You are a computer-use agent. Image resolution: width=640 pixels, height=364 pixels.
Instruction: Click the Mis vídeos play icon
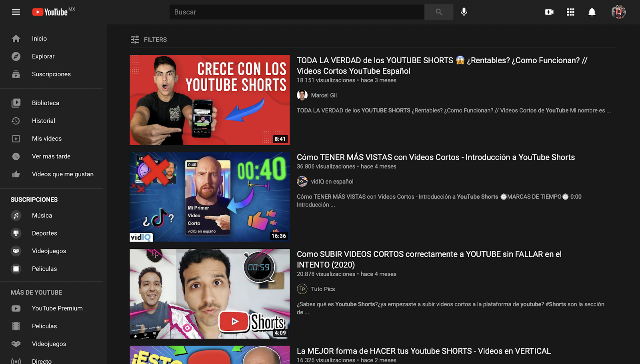pyautogui.click(x=16, y=138)
